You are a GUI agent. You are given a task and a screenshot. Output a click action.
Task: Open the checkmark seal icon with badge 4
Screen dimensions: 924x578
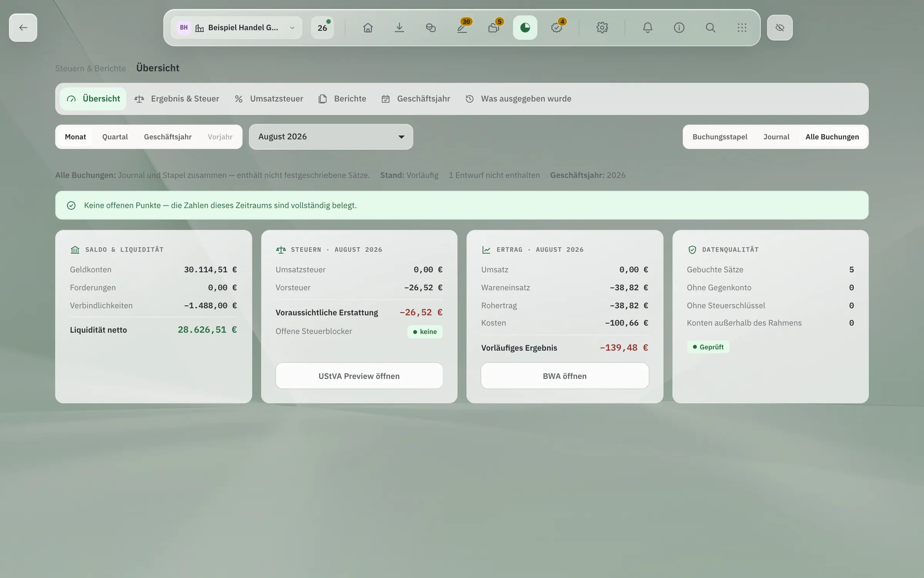pos(557,27)
